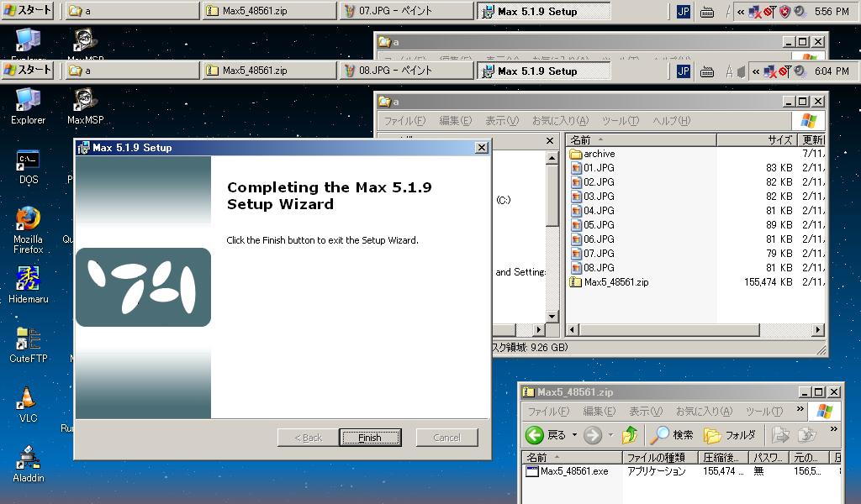Open the VLC media player shortcut
861x504 pixels.
click(x=28, y=404)
